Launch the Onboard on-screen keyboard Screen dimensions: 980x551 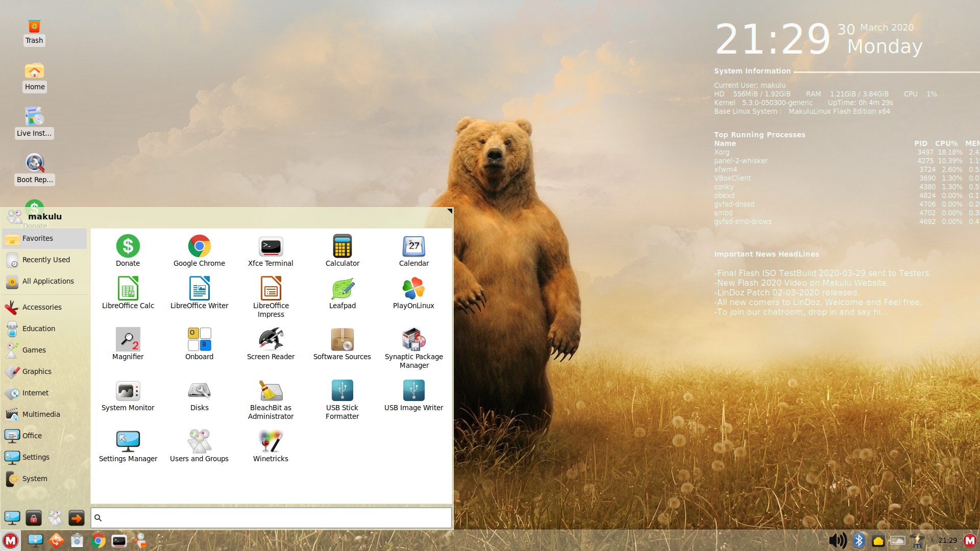point(199,344)
